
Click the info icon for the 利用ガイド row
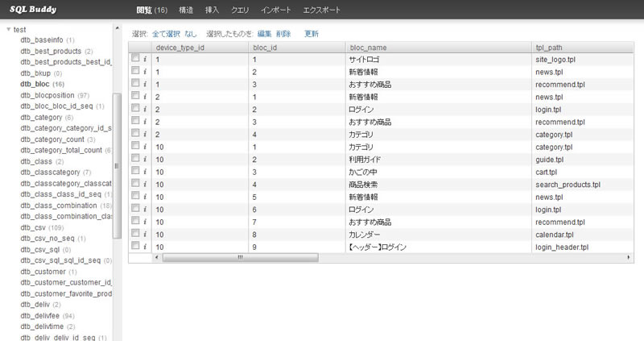145,160
